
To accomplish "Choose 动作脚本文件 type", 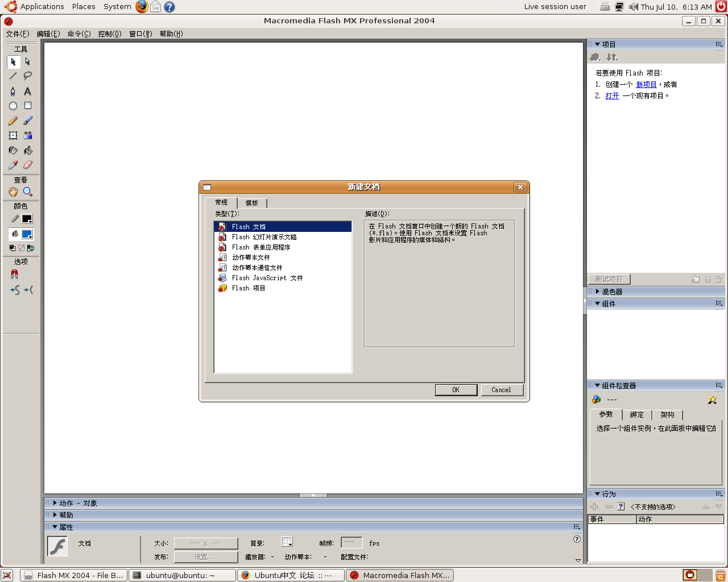I will click(x=283, y=257).
